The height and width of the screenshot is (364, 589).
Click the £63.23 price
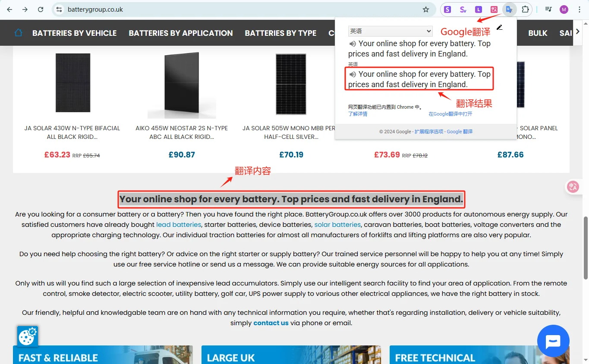[x=57, y=154]
